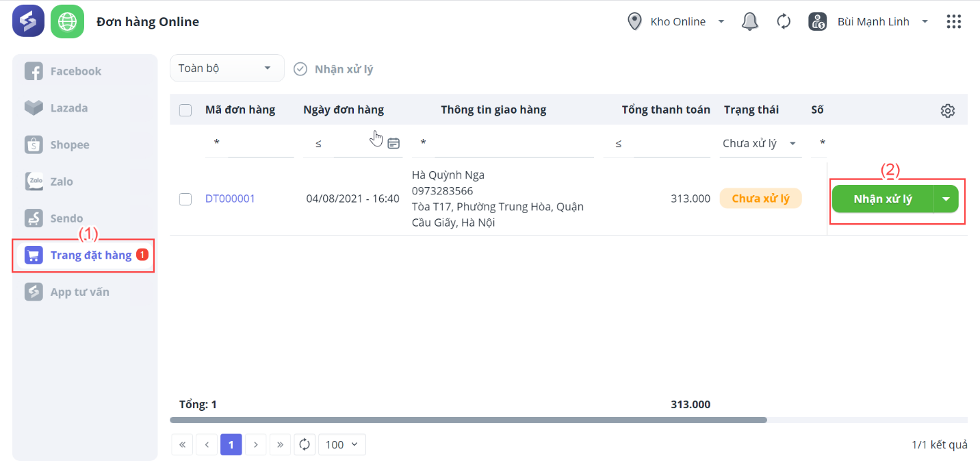The width and height of the screenshot is (980, 467).
Task: Tick the select-all orders checkbox
Action: [x=185, y=110]
